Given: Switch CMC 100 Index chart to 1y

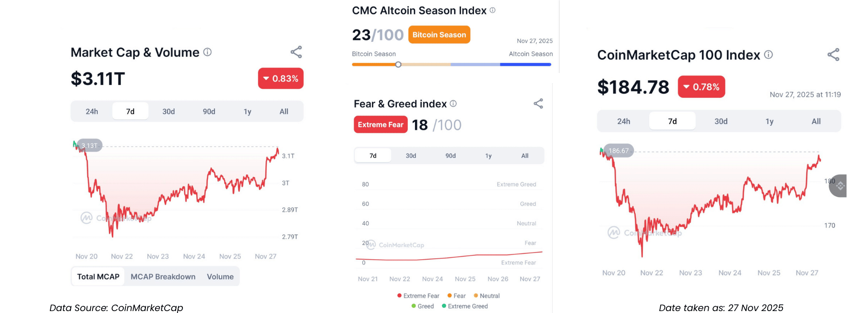Looking at the screenshot, I should (769, 121).
